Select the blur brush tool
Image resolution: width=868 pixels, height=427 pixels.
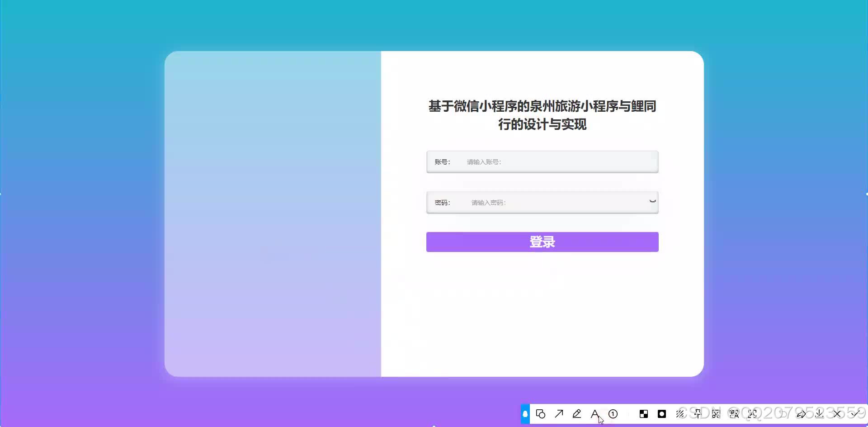coord(679,414)
